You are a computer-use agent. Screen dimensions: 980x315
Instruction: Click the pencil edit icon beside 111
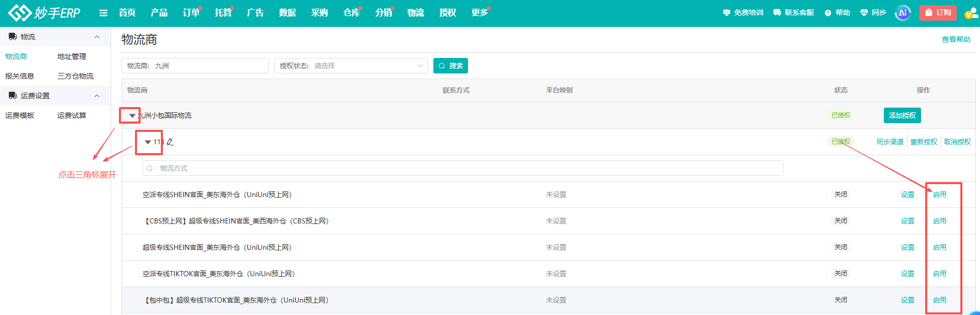(x=170, y=142)
